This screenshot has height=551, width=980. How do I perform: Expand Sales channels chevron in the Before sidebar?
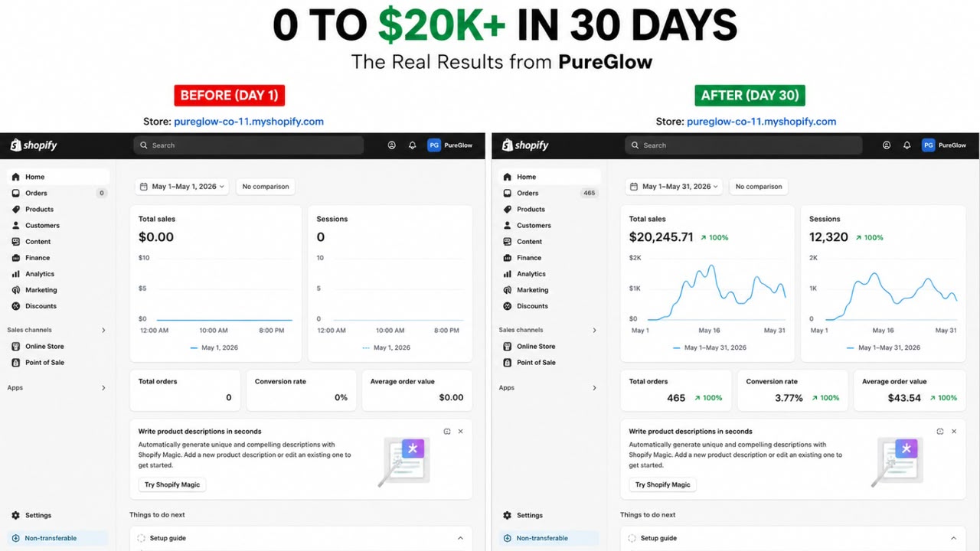(103, 330)
